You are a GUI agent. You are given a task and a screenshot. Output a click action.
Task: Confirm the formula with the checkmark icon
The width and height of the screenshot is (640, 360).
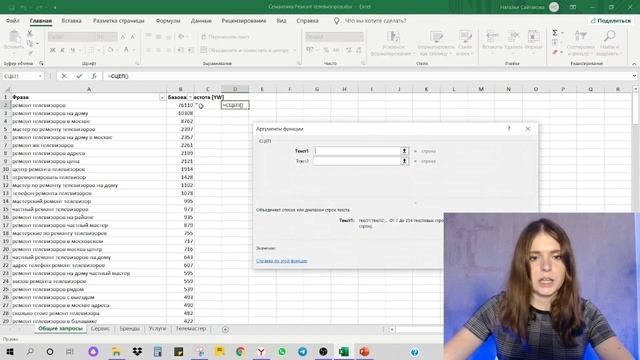click(x=79, y=76)
